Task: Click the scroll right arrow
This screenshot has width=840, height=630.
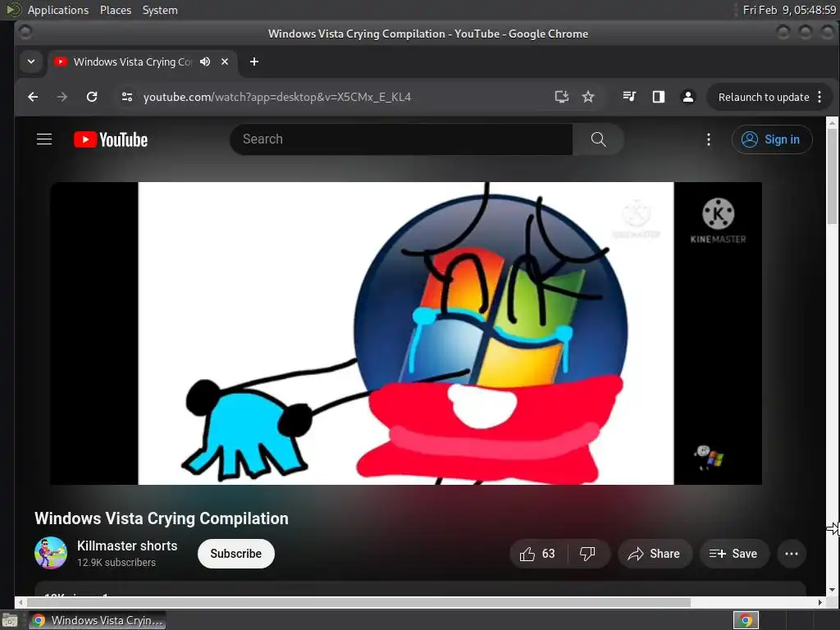Action: point(819,603)
